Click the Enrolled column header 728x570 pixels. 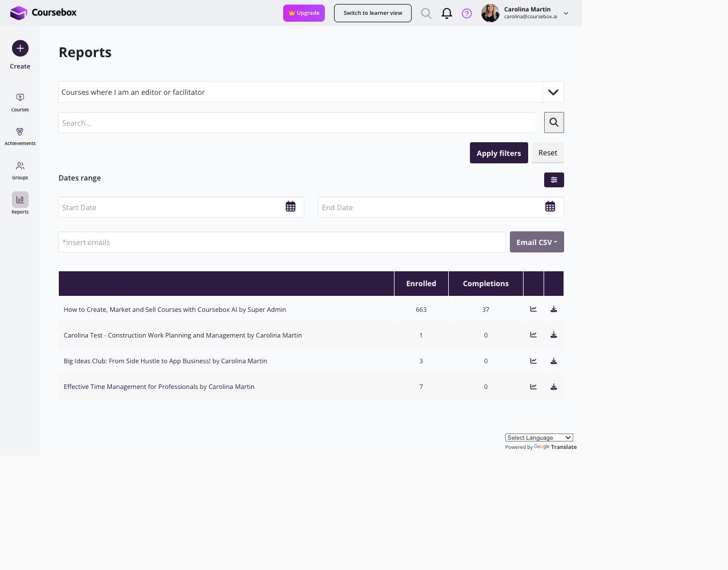[x=421, y=283]
